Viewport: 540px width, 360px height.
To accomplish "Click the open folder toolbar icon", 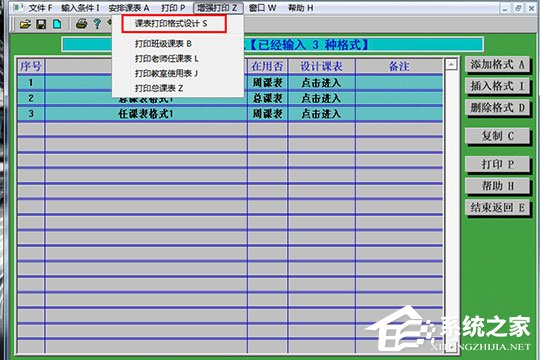I will click(x=25, y=24).
